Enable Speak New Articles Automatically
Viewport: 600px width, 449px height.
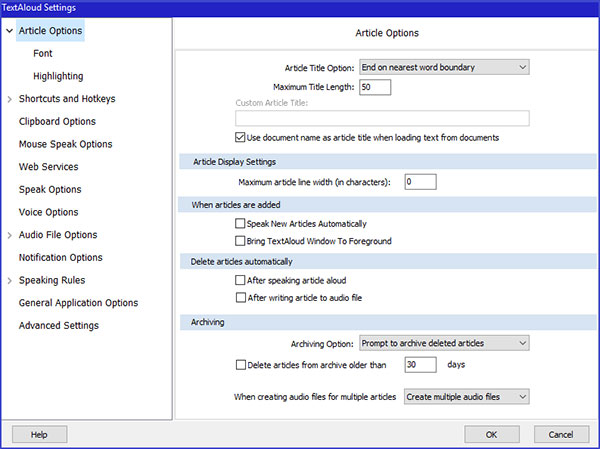pos(240,224)
